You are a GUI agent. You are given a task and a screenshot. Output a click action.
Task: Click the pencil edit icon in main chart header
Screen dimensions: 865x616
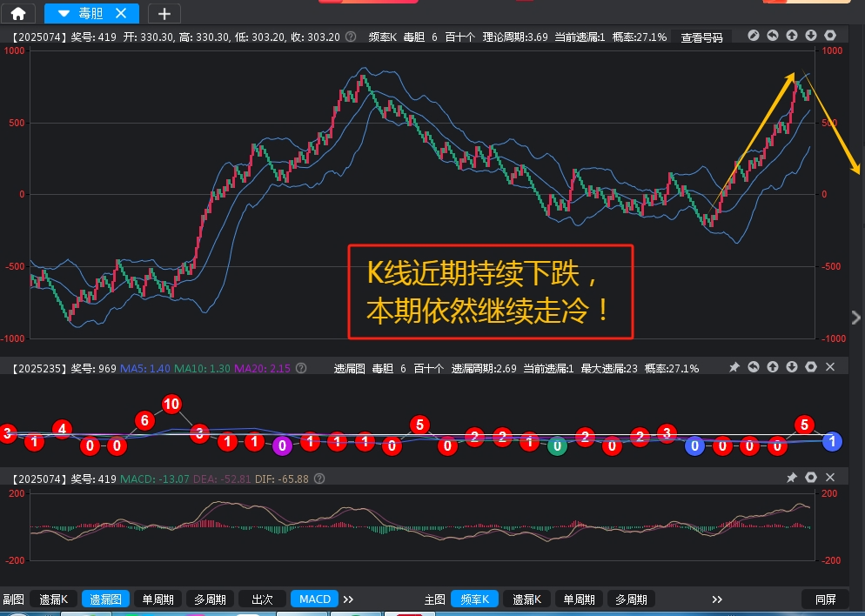coord(754,36)
